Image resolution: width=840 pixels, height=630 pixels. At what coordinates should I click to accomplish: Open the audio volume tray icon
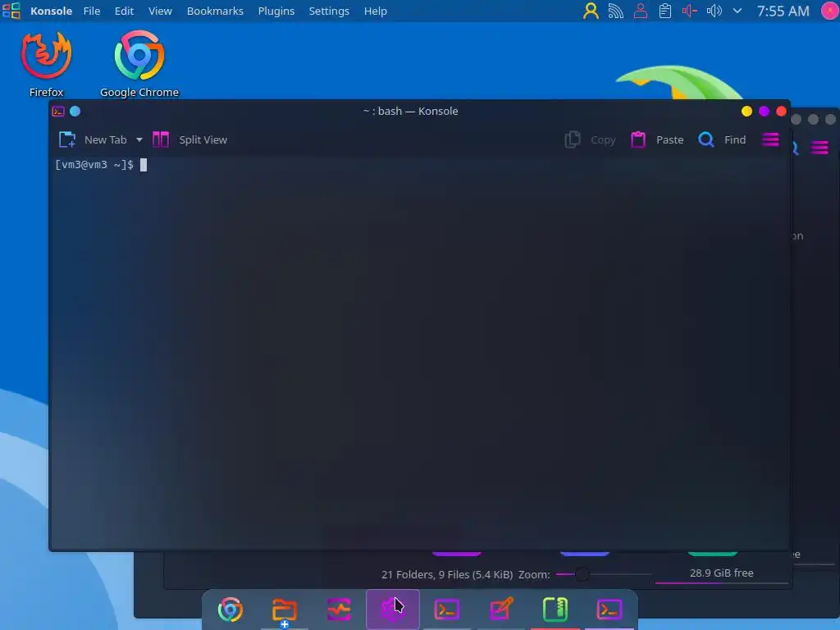[714, 11]
